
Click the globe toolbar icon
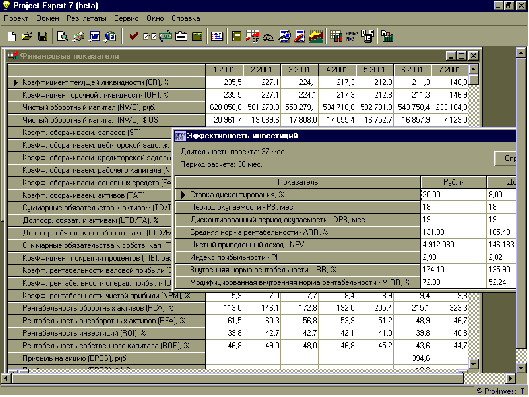[110, 36]
